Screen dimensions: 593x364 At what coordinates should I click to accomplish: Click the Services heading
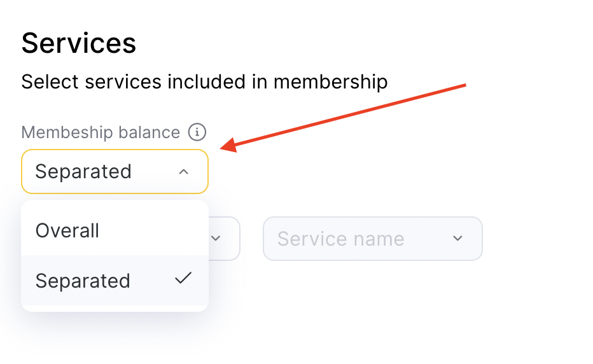(x=79, y=44)
